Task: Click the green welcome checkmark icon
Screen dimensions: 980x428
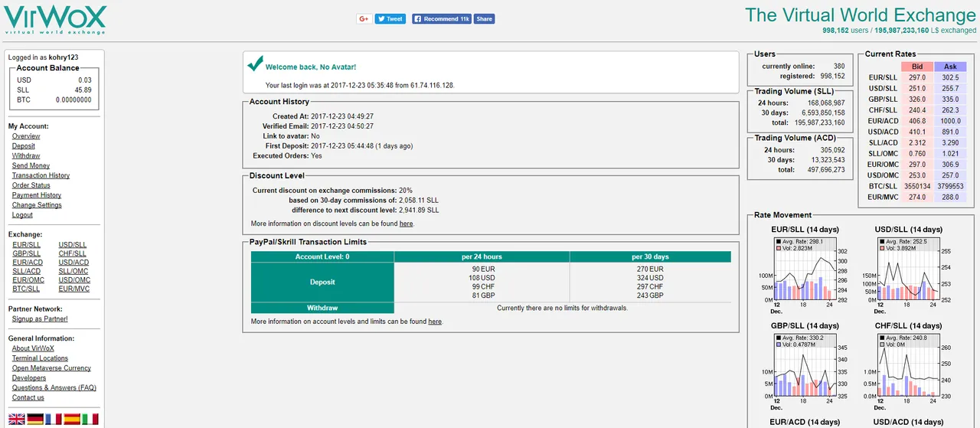Action: (x=256, y=64)
